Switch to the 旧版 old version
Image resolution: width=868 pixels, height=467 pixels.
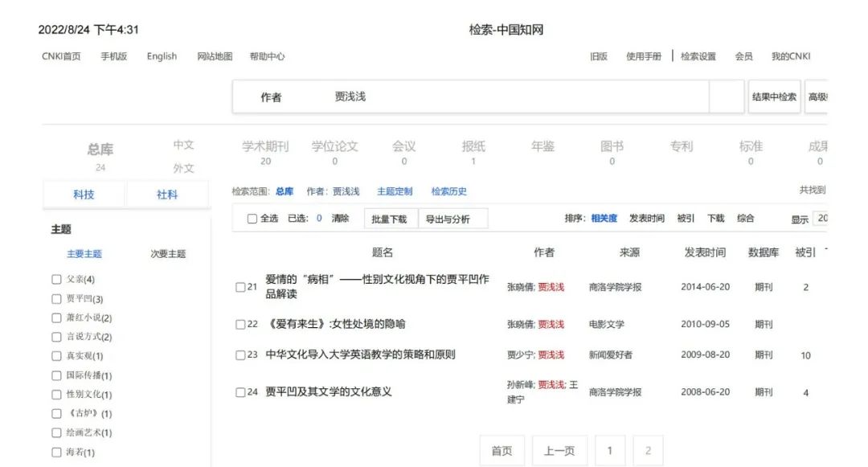[x=596, y=56]
